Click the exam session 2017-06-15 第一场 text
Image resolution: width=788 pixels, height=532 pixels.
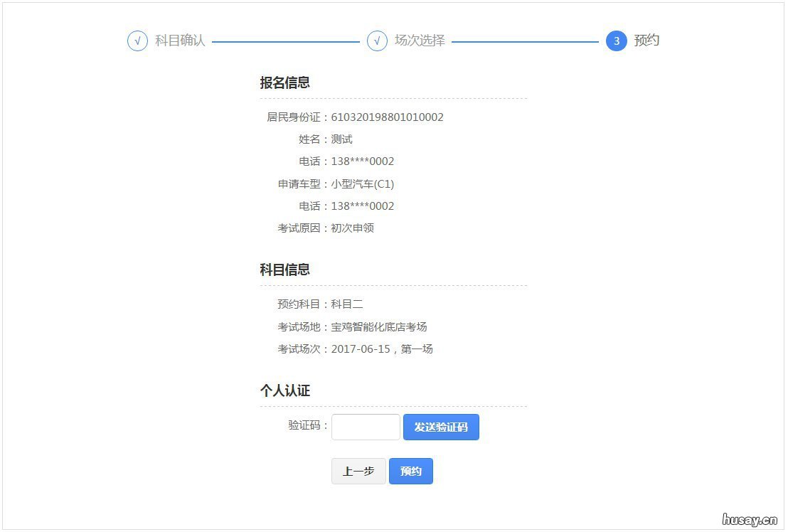point(382,349)
